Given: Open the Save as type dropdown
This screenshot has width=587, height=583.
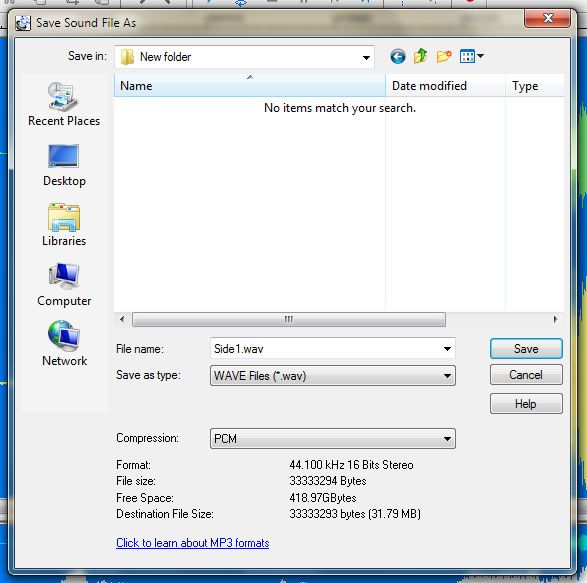Looking at the screenshot, I should point(332,376).
